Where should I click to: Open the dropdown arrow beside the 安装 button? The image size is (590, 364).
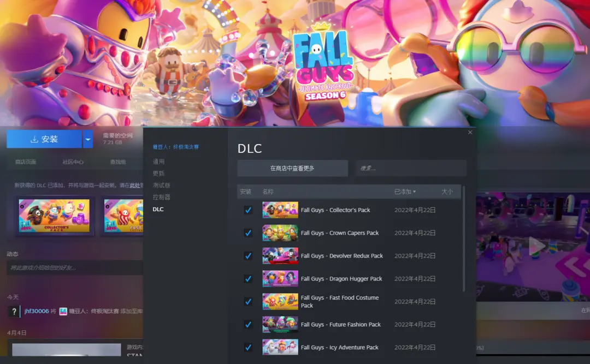click(88, 139)
